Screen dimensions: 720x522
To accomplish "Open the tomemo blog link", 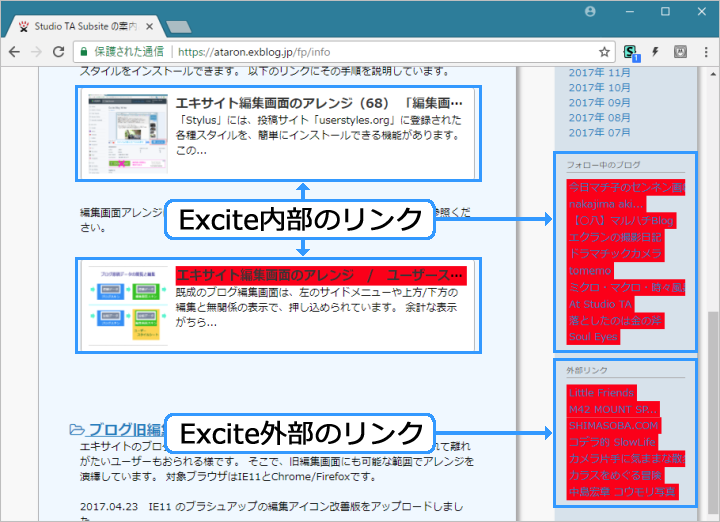I will pyautogui.click(x=590, y=270).
